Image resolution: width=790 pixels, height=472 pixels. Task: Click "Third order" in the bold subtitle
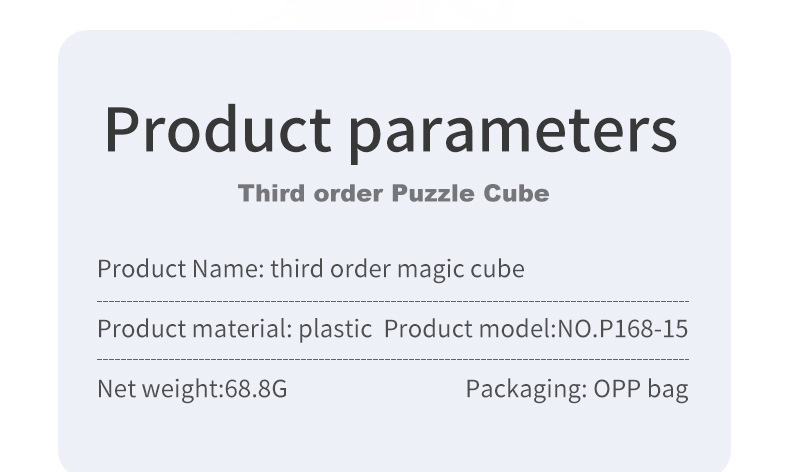[x=311, y=193]
